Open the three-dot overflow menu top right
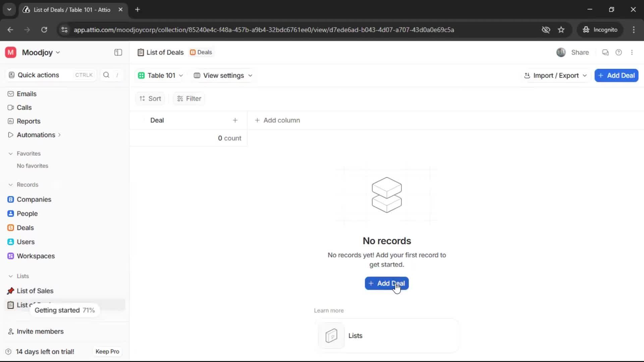Viewport: 644px width, 362px height. tap(632, 52)
